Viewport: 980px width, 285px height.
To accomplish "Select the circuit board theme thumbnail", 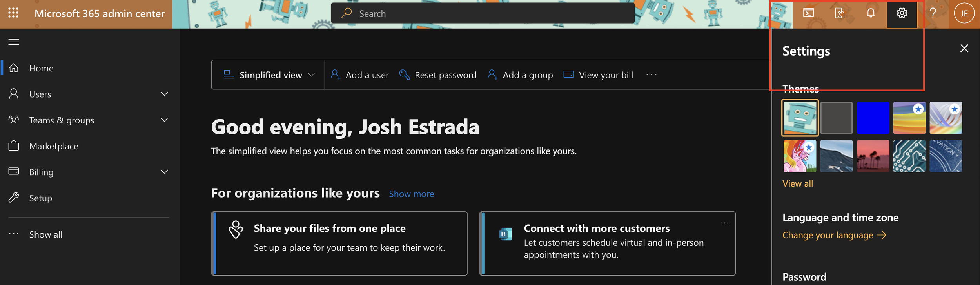I will pos(909,156).
